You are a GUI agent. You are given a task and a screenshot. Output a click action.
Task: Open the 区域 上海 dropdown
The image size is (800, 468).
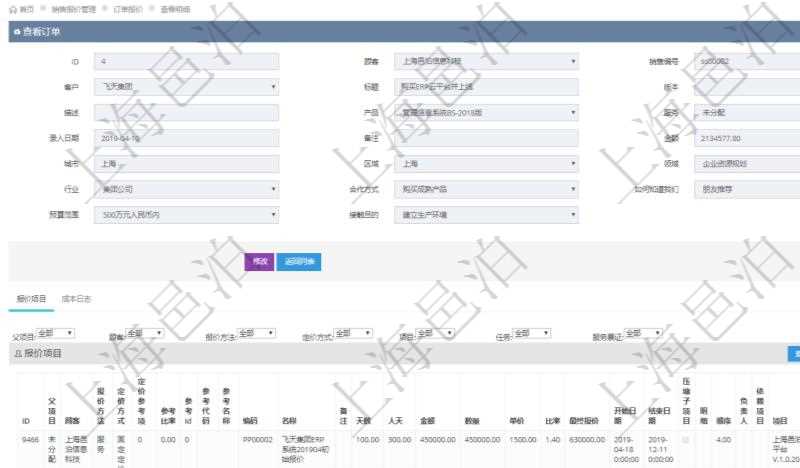[x=486, y=163]
